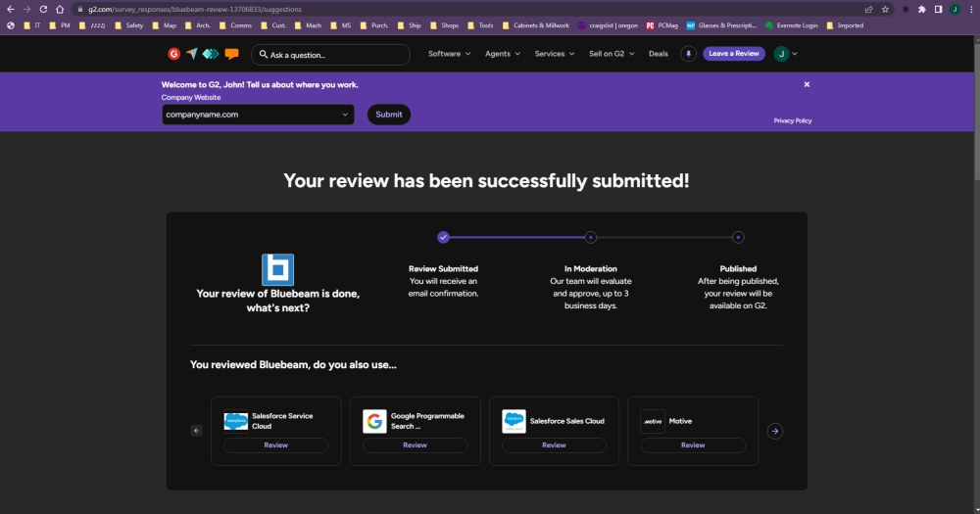Click the teal diamond arrows icon in header
Viewport: 980px width, 514px height.
[x=211, y=54]
